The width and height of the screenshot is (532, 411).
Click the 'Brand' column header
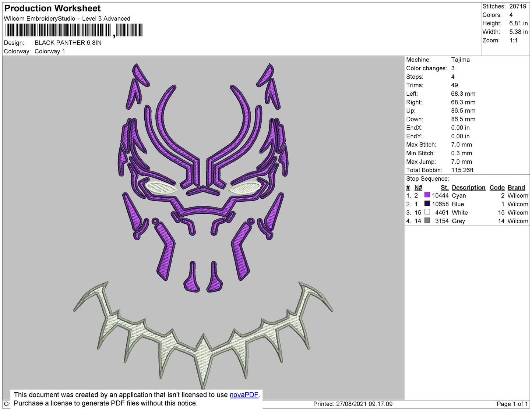[516, 187]
